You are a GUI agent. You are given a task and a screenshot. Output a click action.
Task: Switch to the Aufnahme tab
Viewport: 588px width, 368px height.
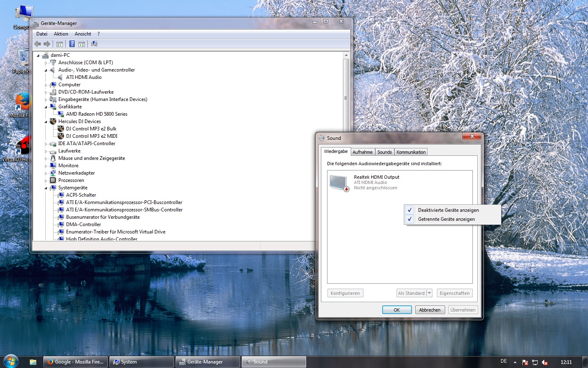click(x=363, y=152)
